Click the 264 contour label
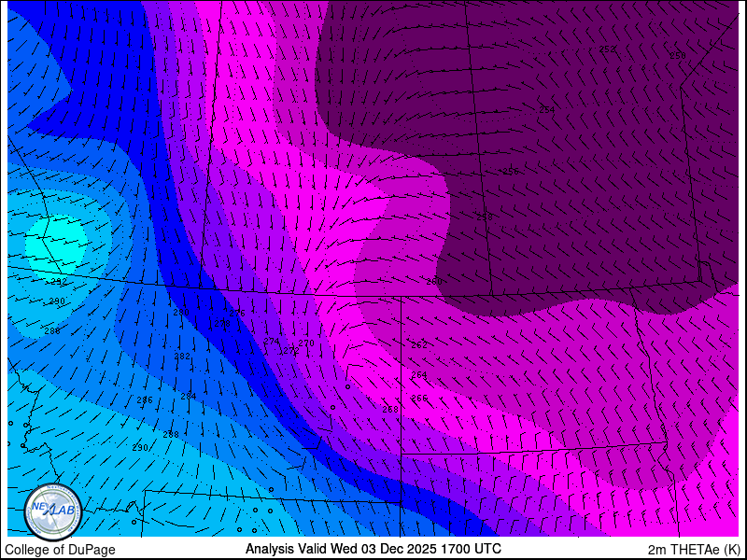 pyautogui.click(x=418, y=375)
